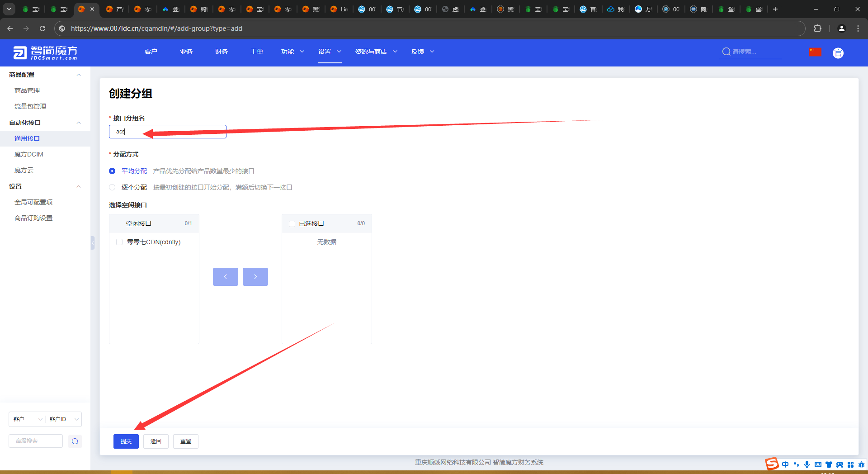Screen dimensions: 868x474
Task: Collapse the 设置 sidebar section
Action: click(79, 186)
